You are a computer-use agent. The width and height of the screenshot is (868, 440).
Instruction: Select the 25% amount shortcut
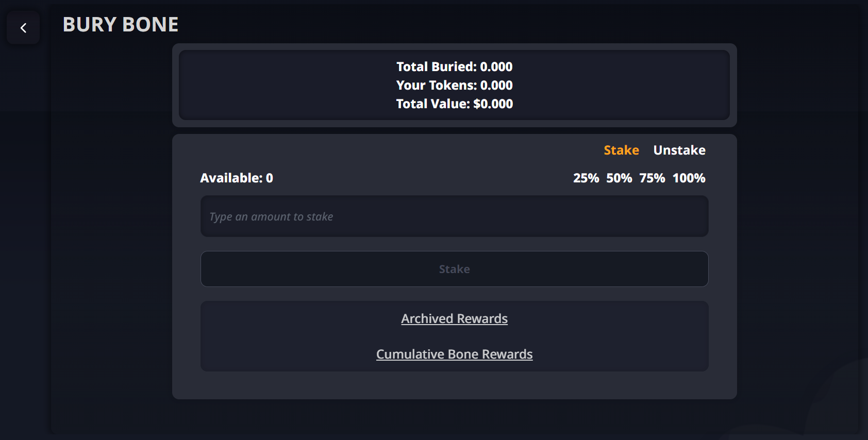[x=586, y=178]
